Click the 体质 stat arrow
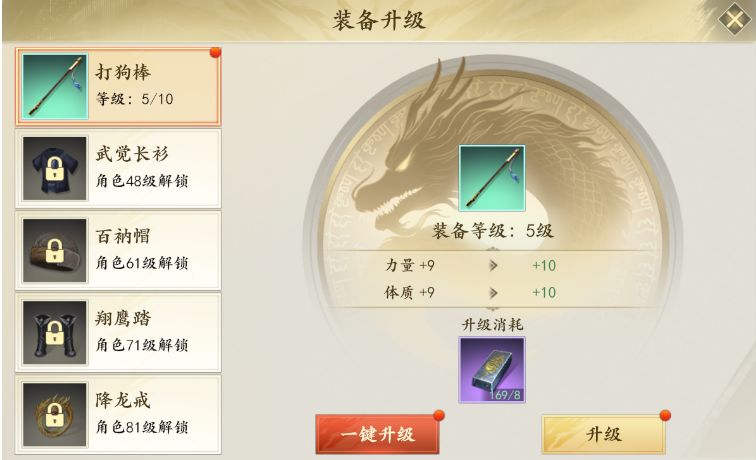 pos(493,293)
